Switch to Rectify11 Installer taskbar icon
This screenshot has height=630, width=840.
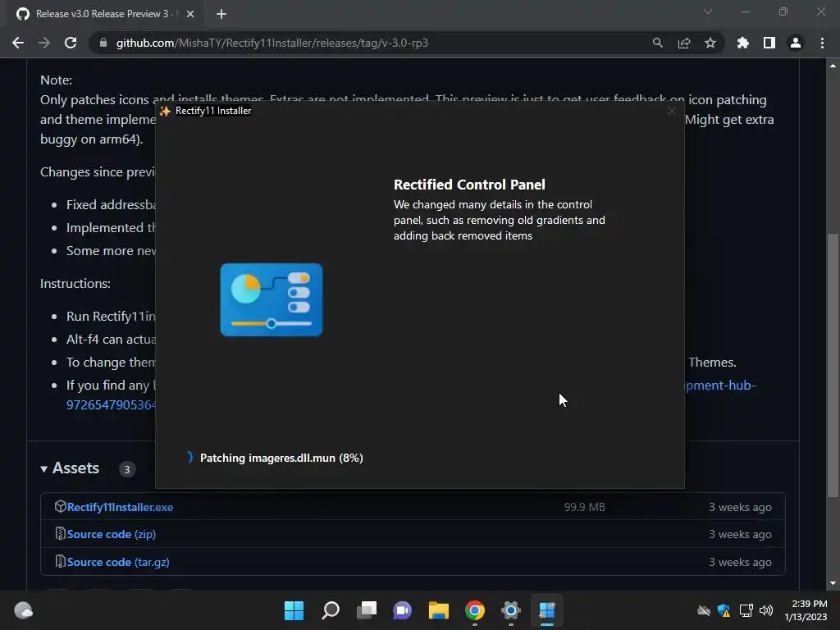click(547, 610)
